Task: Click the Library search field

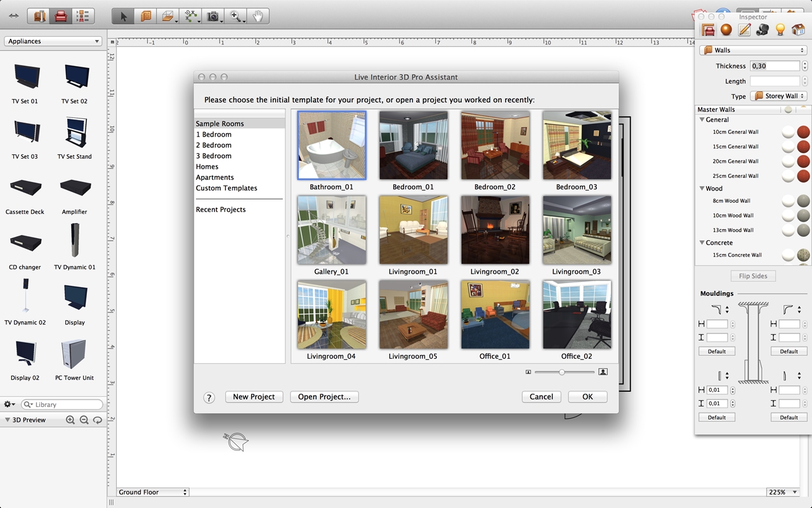Action: (62, 404)
